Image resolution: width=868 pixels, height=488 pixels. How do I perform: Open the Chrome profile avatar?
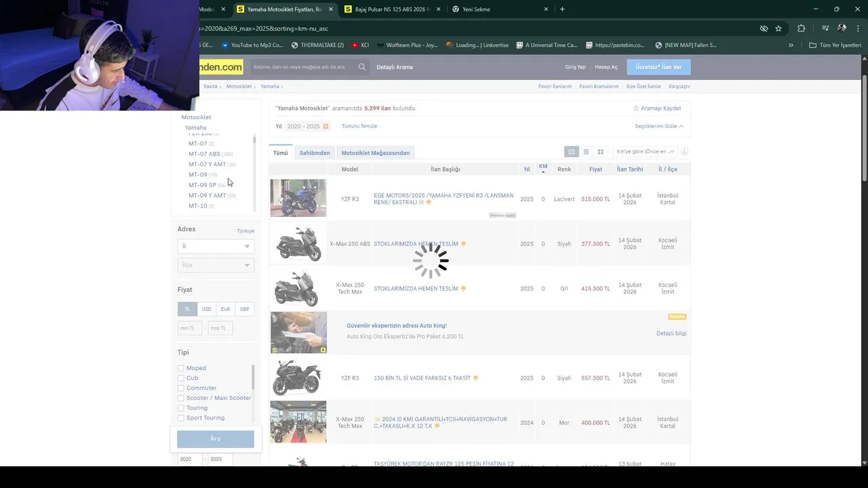[x=842, y=28]
